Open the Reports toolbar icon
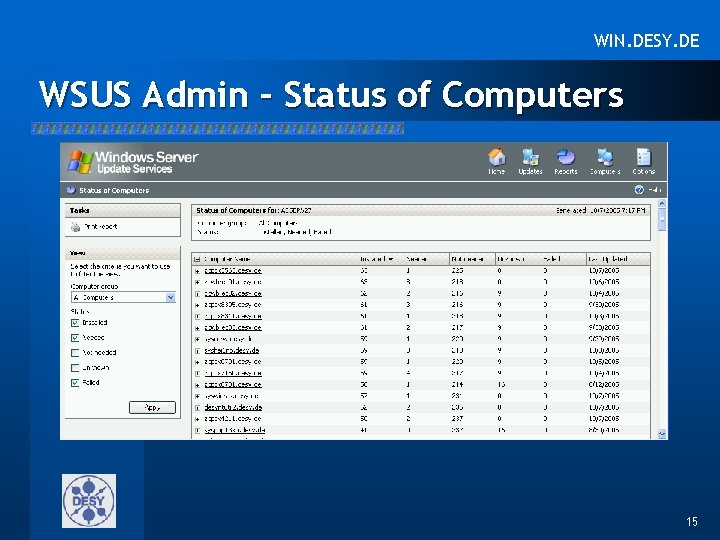 (x=565, y=158)
